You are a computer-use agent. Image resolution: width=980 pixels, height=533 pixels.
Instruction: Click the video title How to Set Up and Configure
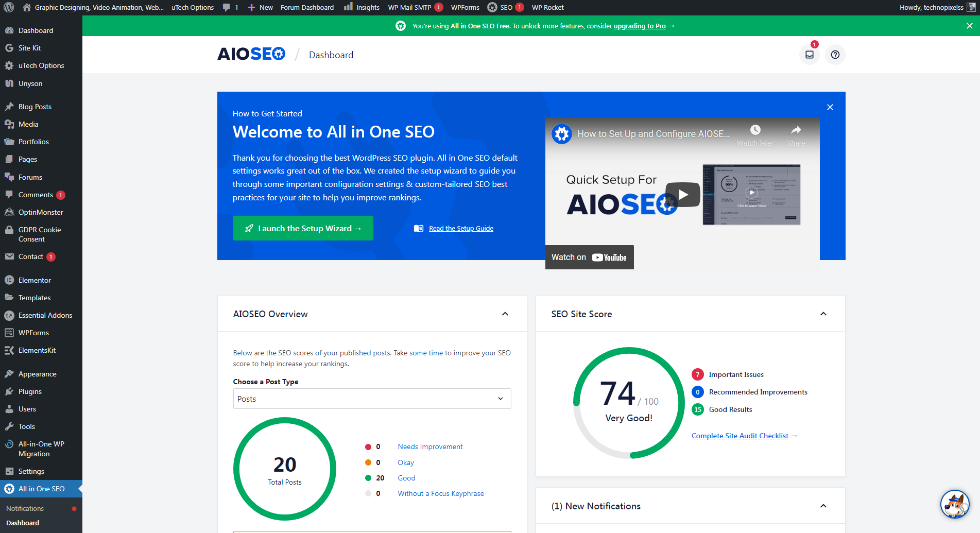pos(653,133)
